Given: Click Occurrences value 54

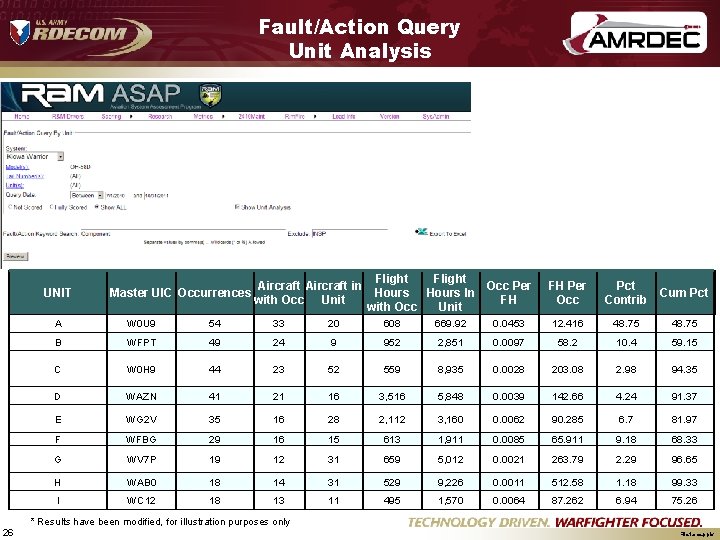Looking at the screenshot, I should (214, 323).
